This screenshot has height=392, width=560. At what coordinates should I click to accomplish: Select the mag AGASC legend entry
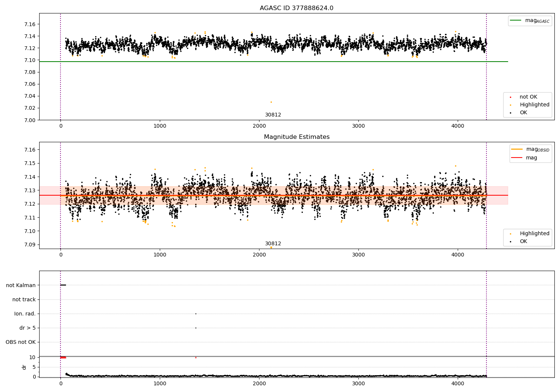tap(530, 21)
